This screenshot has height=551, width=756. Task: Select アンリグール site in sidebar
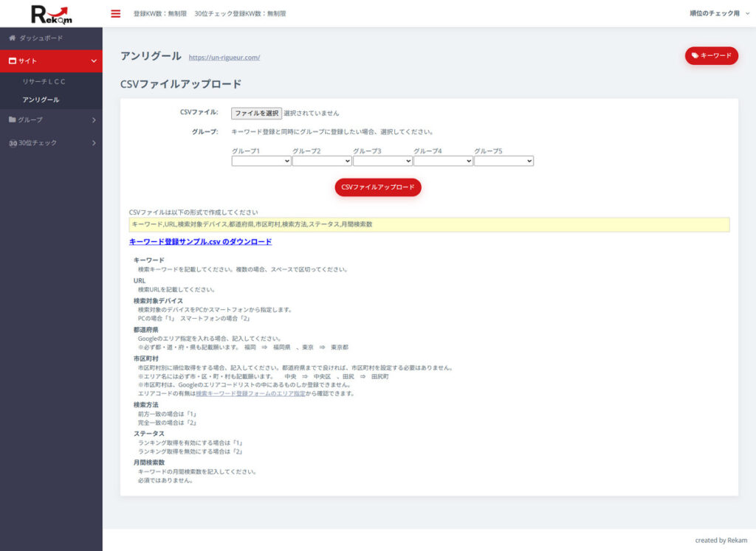tap(41, 100)
